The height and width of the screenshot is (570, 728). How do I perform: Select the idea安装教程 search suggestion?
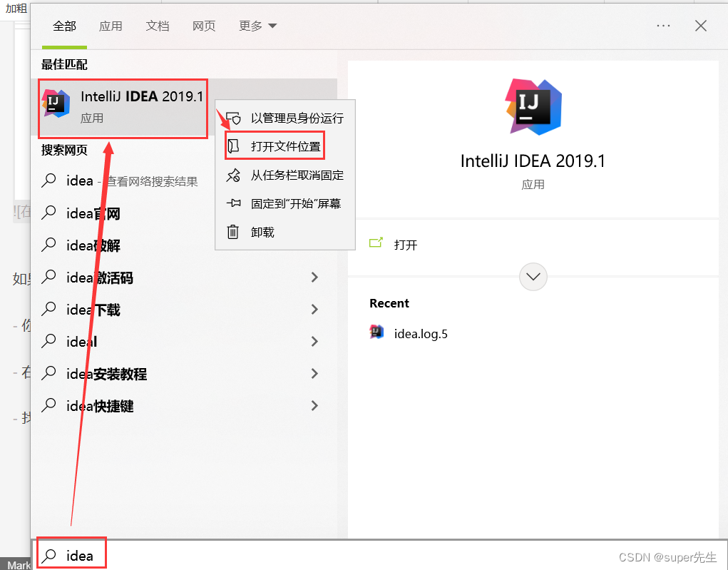click(183, 374)
